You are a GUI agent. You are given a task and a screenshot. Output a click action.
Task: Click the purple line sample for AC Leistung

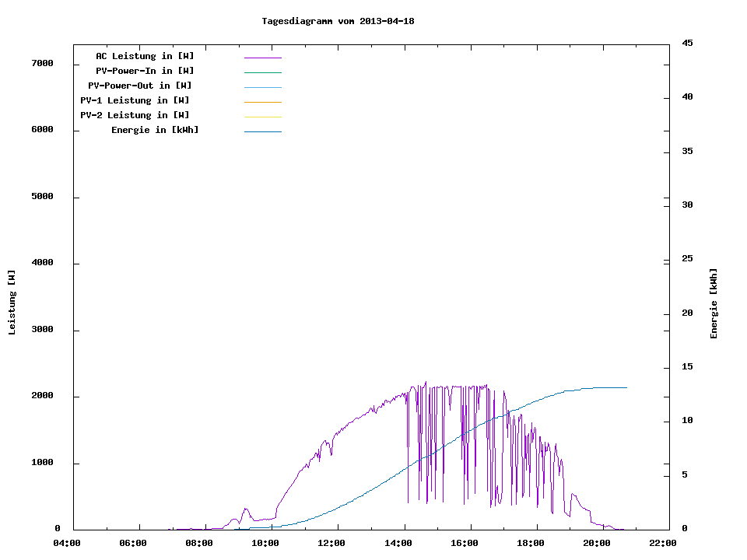pos(262,58)
